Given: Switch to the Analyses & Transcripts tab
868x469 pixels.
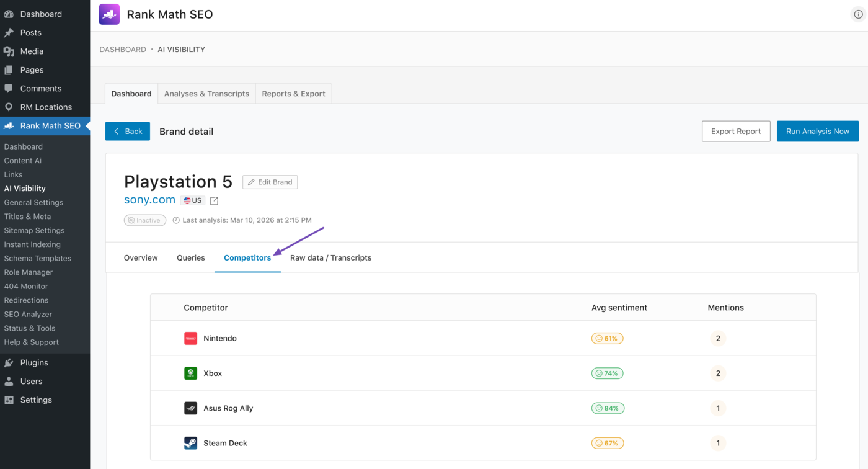Looking at the screenshot, I should (x=206, y=94).
